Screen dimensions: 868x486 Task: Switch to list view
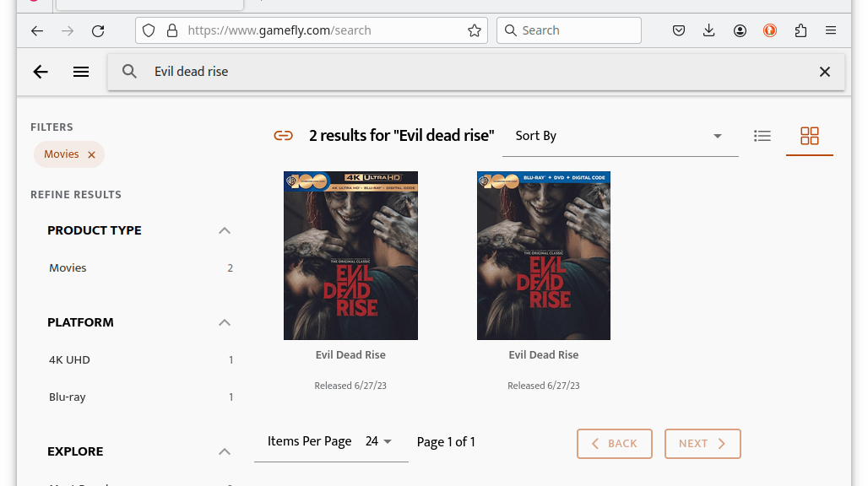pos(762,136)
